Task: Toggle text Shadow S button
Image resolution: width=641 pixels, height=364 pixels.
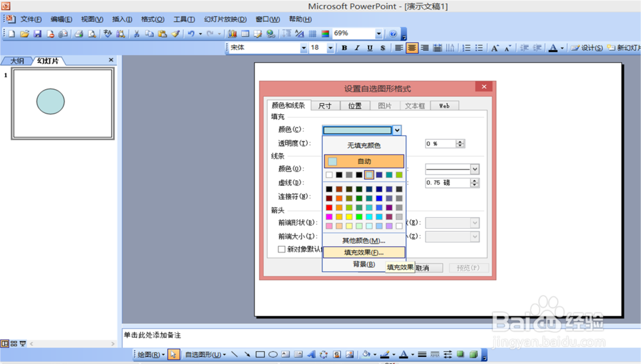Action: point(383,48)
